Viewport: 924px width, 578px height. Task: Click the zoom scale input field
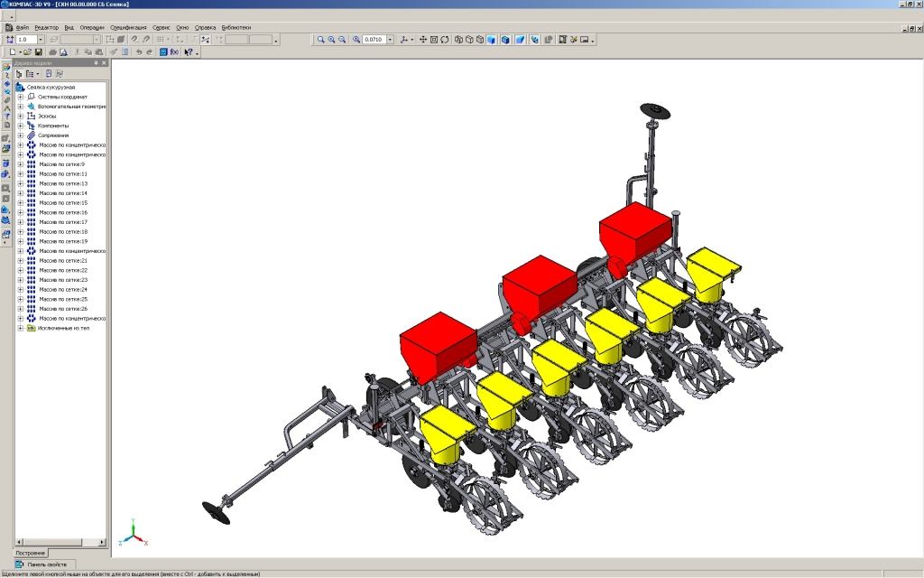pyautogui.click(x=374, y=40)
